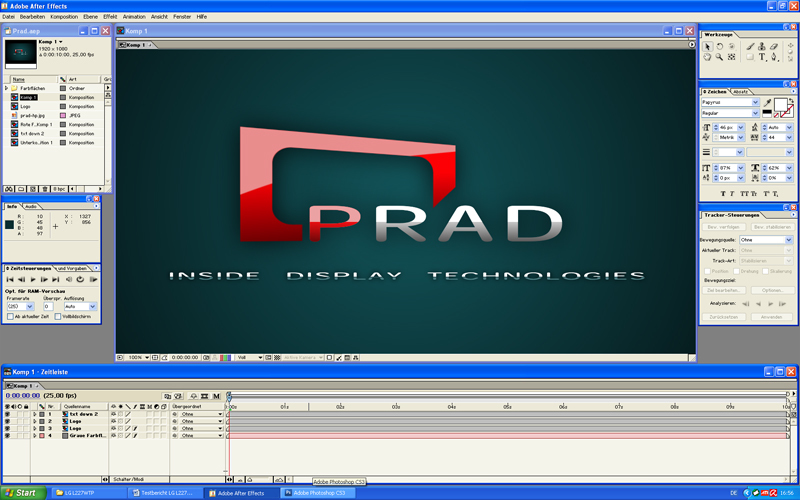
Task: Select the Clone Stamp tool
Action: (762, 46)
